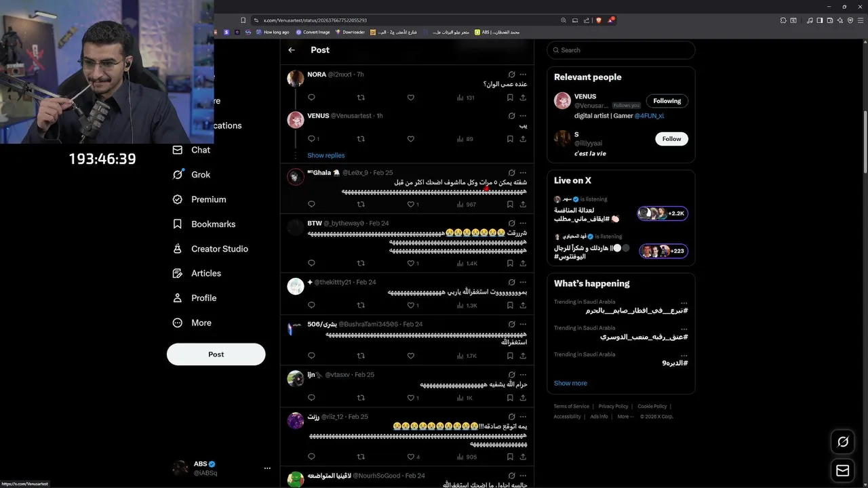Image resolution: width=868 pixels, height=488 pixels.
Task: Open more options on NORA's reply
Action: (523, 75)
